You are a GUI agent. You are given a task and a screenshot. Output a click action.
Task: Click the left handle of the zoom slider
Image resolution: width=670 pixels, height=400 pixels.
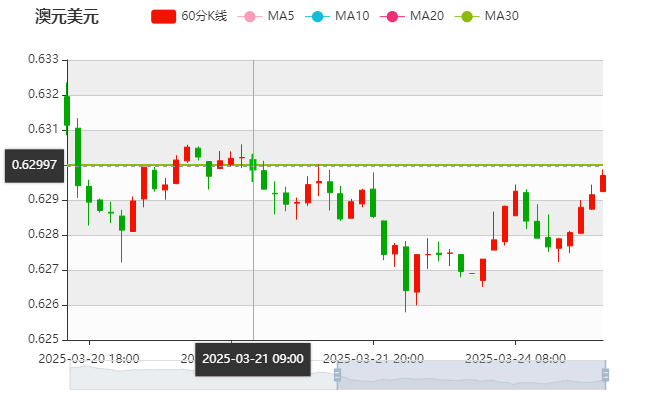click(334, 375)
